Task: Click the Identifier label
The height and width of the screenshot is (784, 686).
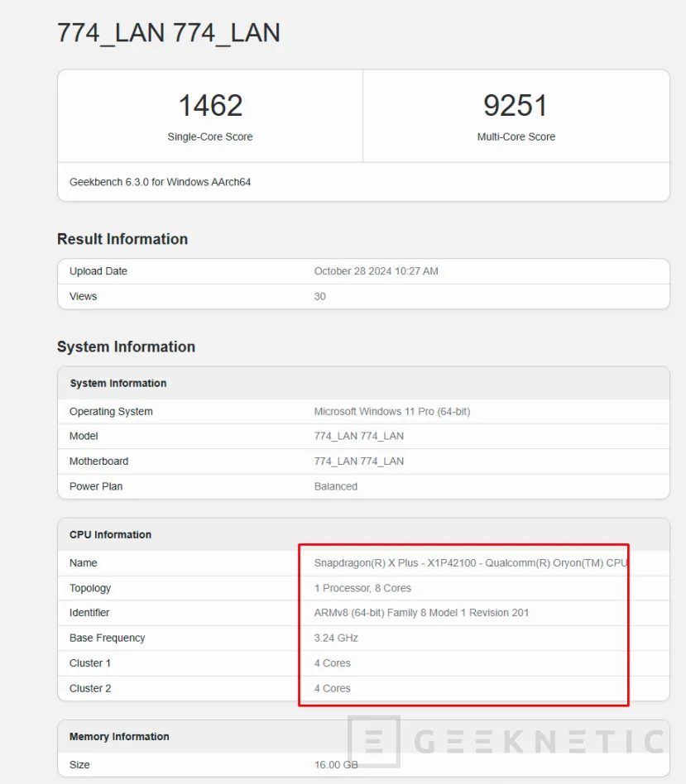Action: pos(89,613)
